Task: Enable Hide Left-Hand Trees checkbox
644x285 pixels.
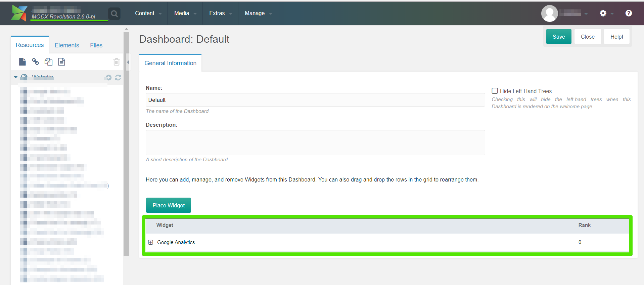Action: [495, 91]
